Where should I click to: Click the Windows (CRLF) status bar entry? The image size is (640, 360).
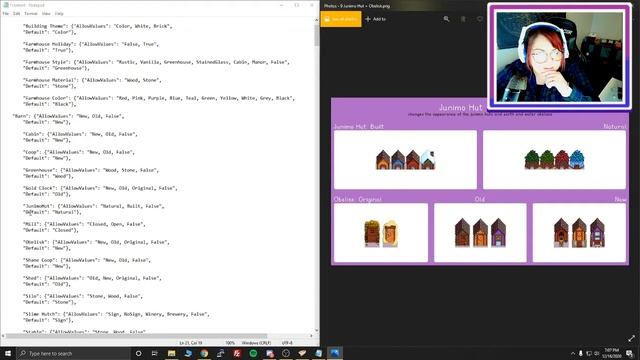pos(256,343)
